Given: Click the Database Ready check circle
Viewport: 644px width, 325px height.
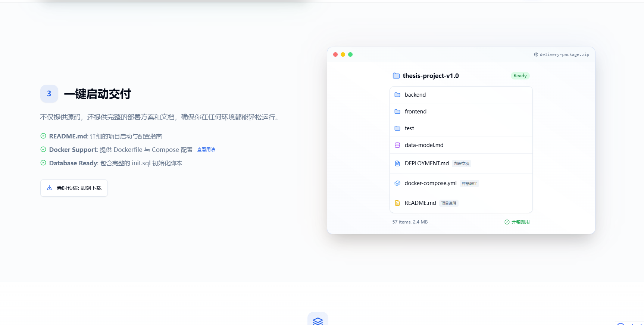Looking at the screenshot, I should [x=43, y=163].
